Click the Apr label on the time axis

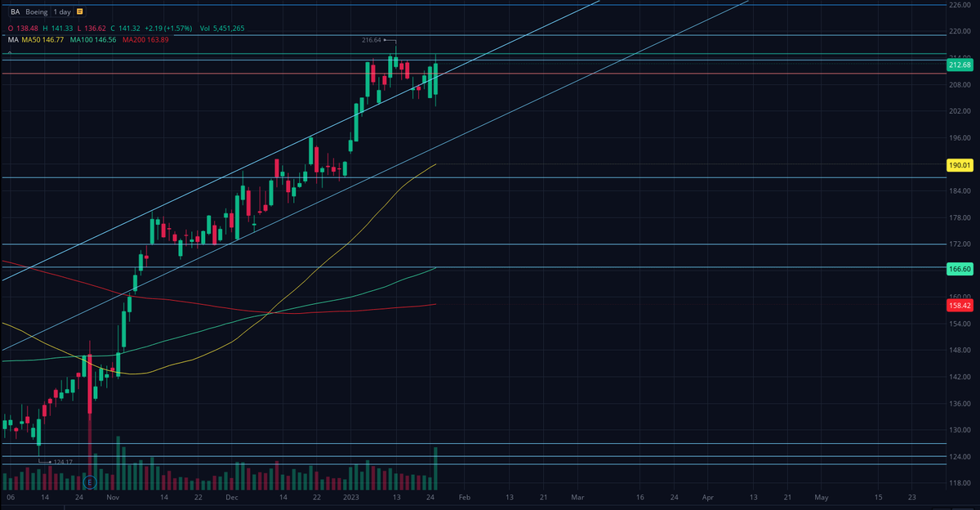[x=708, y=496]
